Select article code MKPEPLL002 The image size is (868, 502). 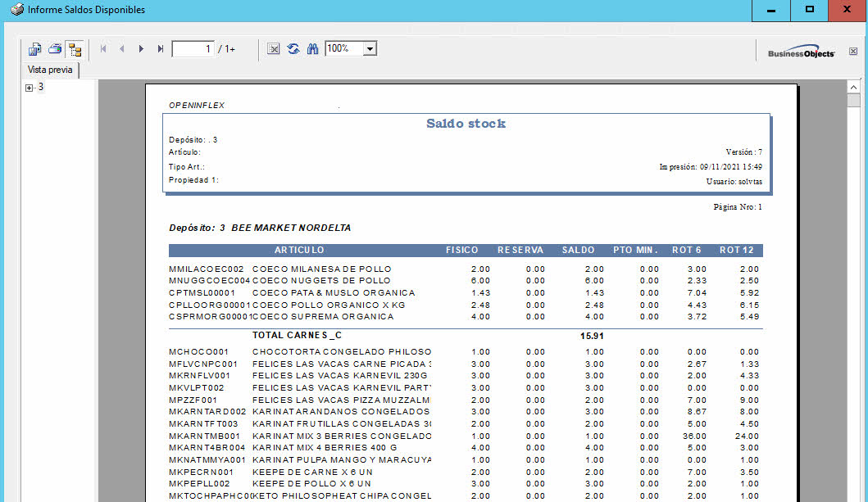point(199,484)
